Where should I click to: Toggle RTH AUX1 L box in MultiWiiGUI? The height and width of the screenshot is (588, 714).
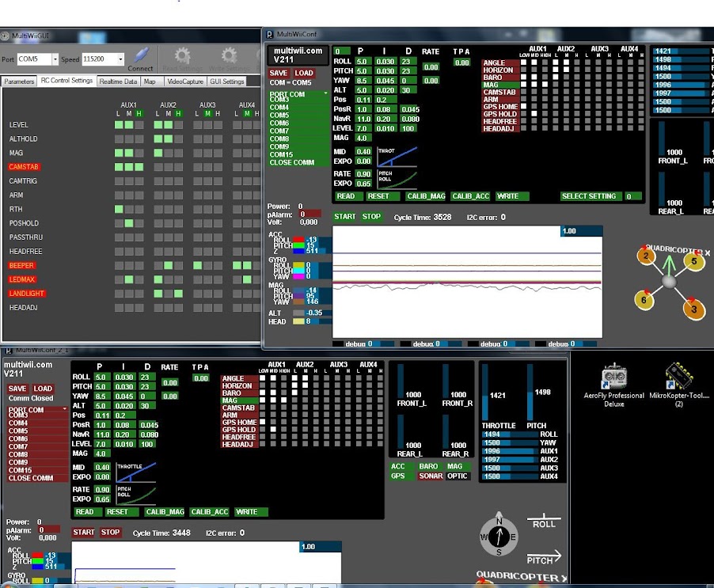119,209
